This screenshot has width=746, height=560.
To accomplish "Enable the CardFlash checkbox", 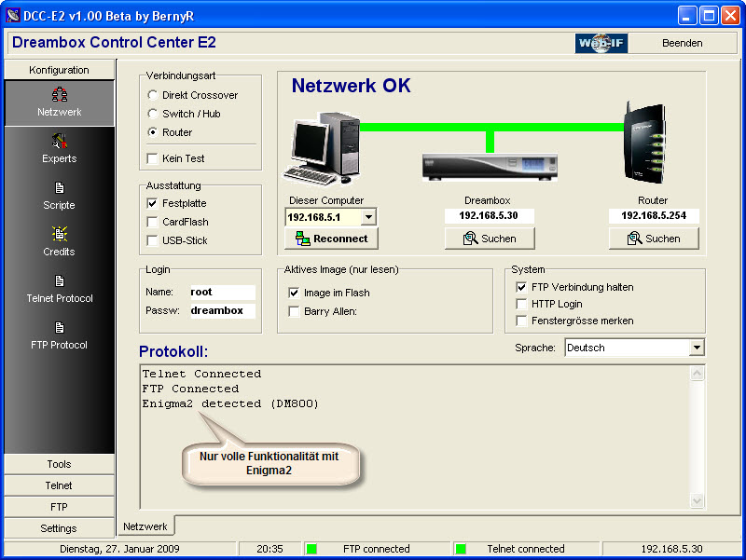I will 152,222.
